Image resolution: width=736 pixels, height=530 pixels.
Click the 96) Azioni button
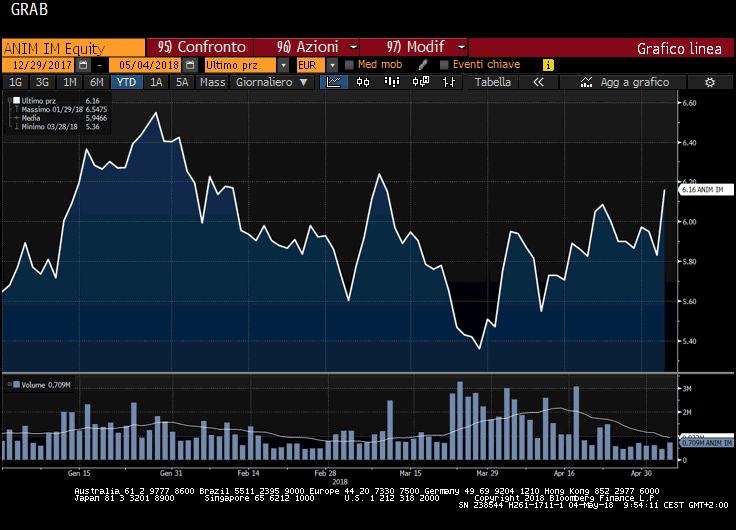(x=307, y=47)
